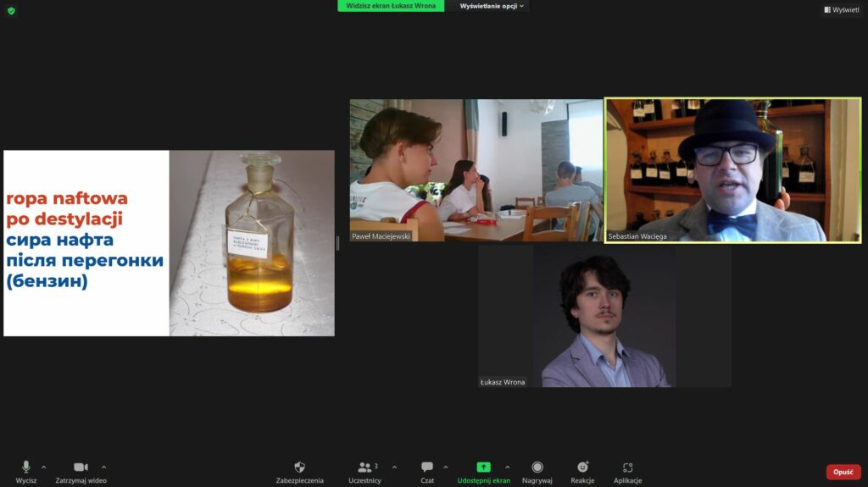Click the Wyświetl view button
The image size is (868, 487).
[x=841, y=10]
